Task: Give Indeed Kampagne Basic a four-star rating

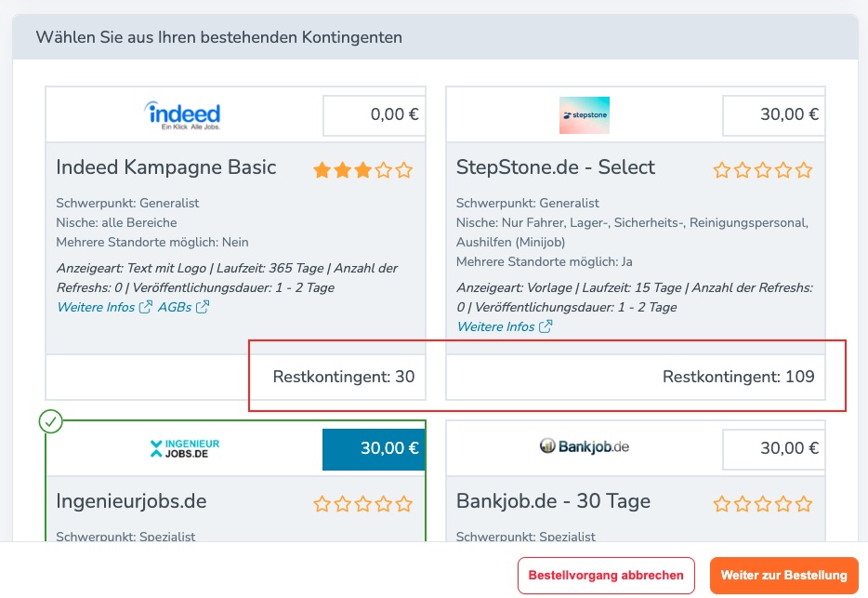Action: [385, 170]
